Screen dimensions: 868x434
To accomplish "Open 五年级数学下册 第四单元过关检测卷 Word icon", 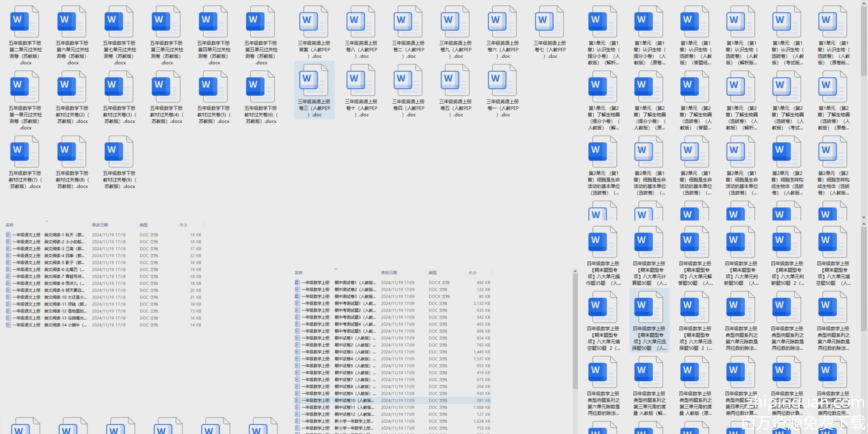I will 214,22.
